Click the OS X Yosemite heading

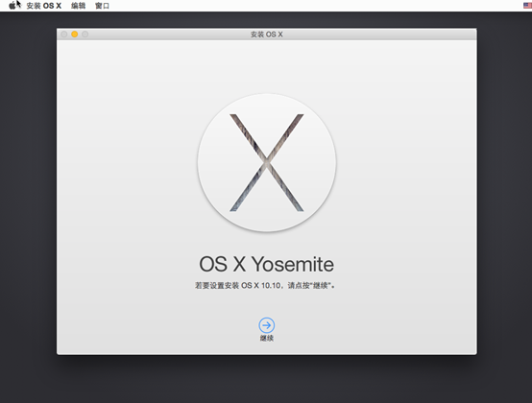[x=267, y=264]
